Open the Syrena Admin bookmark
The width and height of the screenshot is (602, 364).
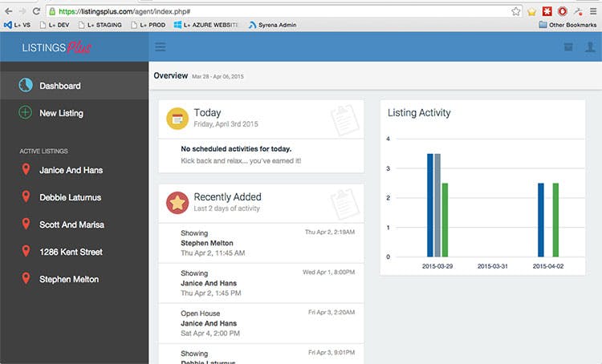pos(272,25)
